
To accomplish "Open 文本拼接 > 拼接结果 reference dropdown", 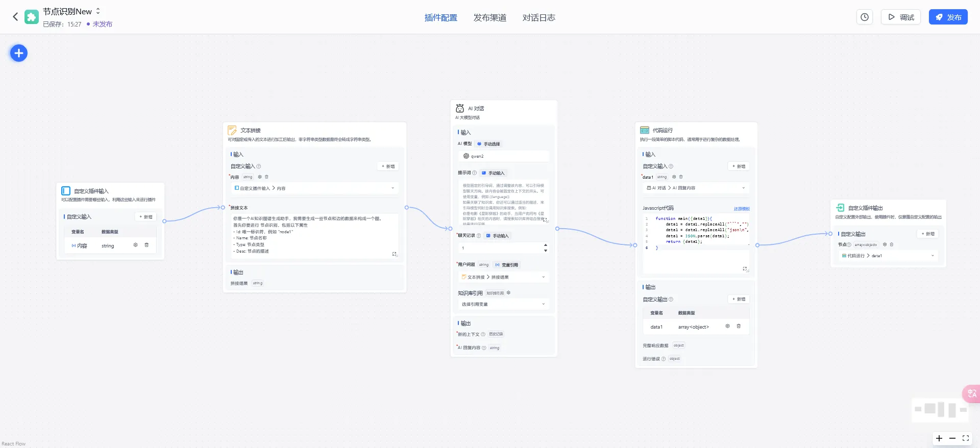I will coord(504,277).
